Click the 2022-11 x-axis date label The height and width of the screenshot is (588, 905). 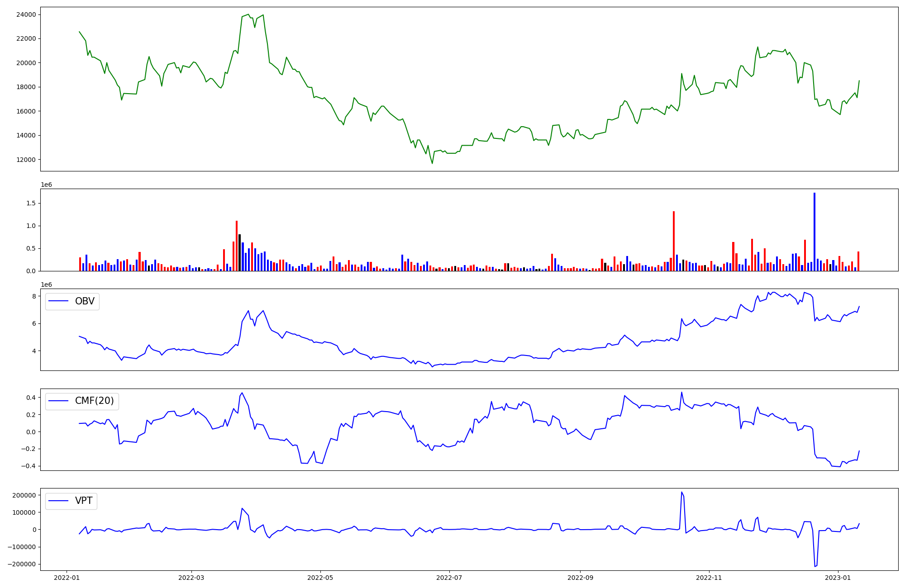point(709,578)
